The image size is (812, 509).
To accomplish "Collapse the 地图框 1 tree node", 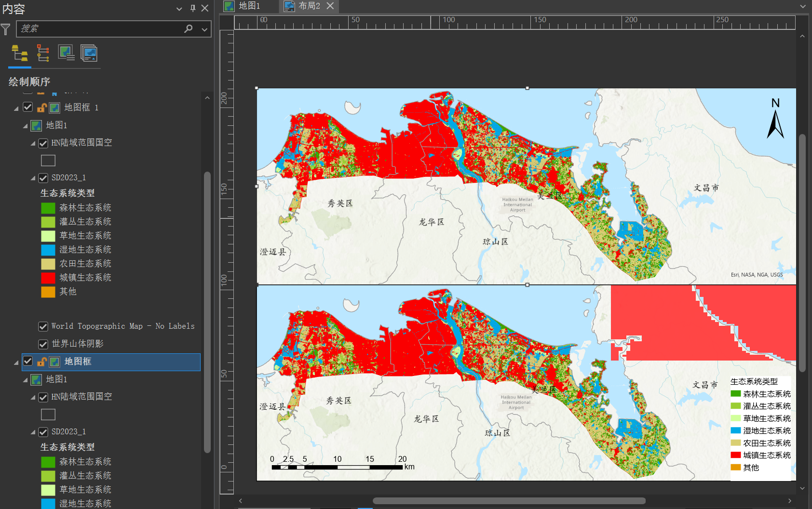I will pyautogui.click(x=16, y=108).
